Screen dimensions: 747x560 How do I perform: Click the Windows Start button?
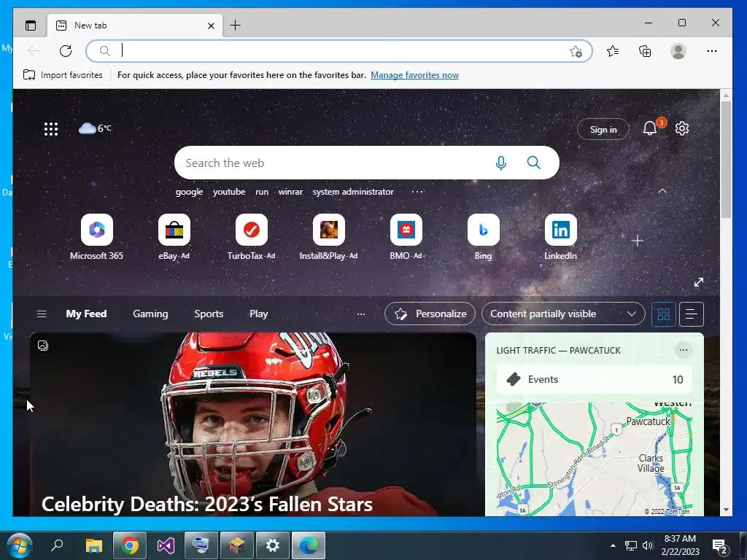click(x=20, y=545)
